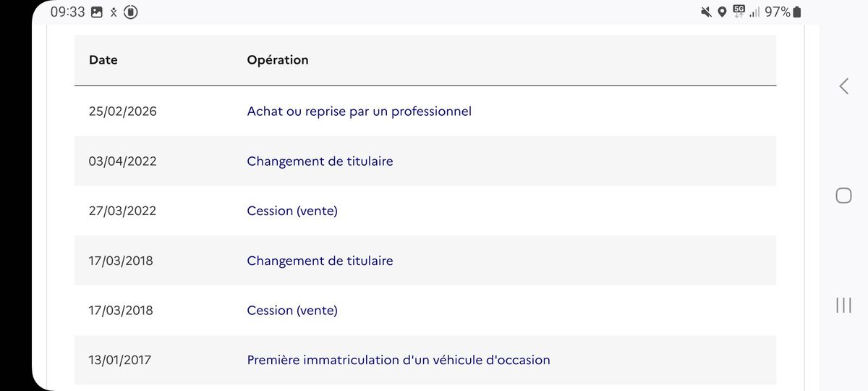Screen dimensions: 868x391
Task: Open "Achat ou reprise par un professionnel"
Action: (x=359, y=112)
